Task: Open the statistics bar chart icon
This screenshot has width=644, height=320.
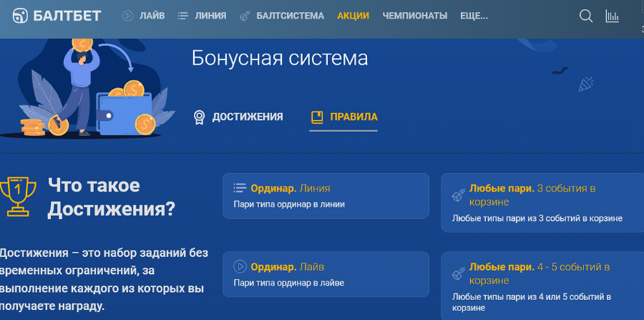Action: coord(612,16)
